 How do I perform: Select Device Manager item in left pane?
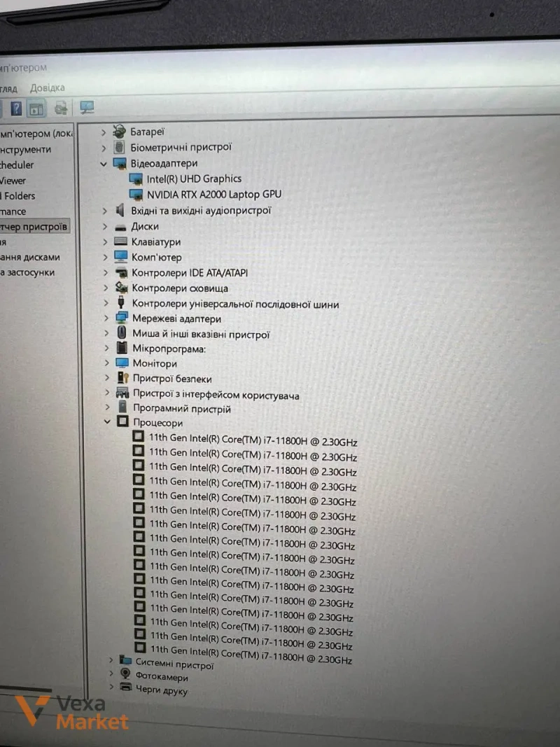coord(34,227)
